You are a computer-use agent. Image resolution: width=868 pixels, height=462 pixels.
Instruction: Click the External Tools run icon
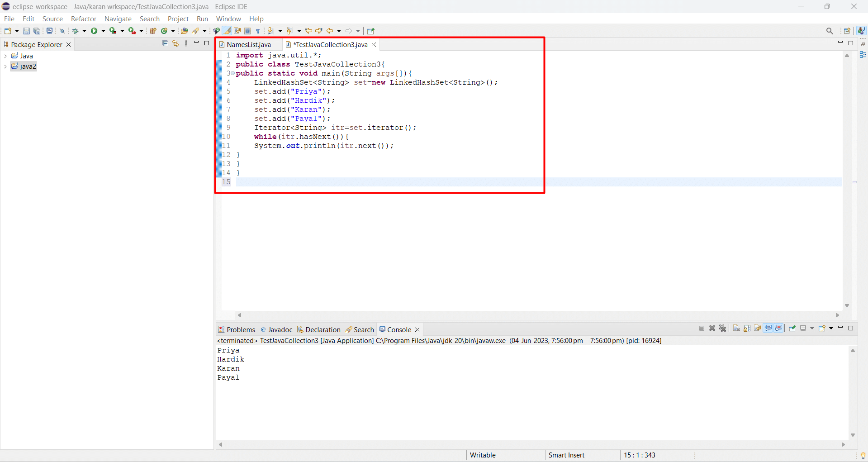pos(132,31)
